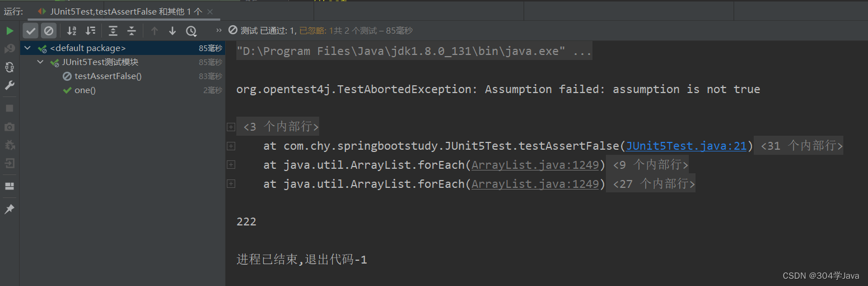The width and height of the screenshot is (868, 286).
Task: Open test history clock icon
Action: [191, 31]
